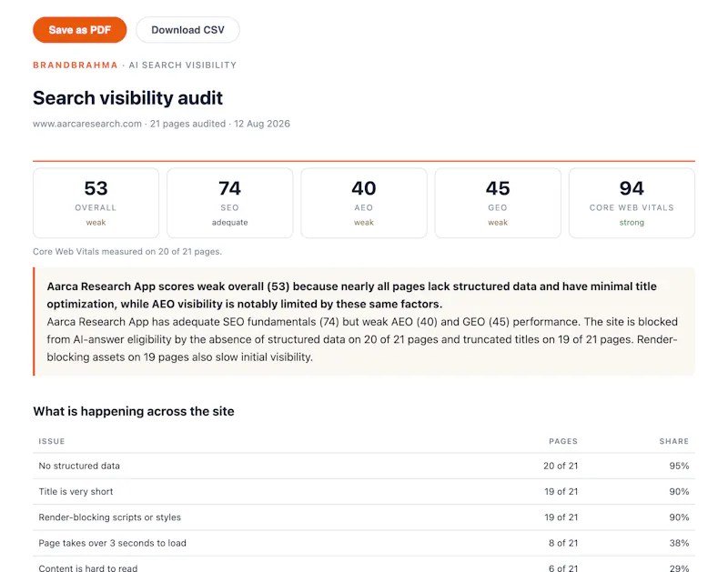Select the GEO score card showing 45
Screen dimensions: 728x572
pos(498,203)
